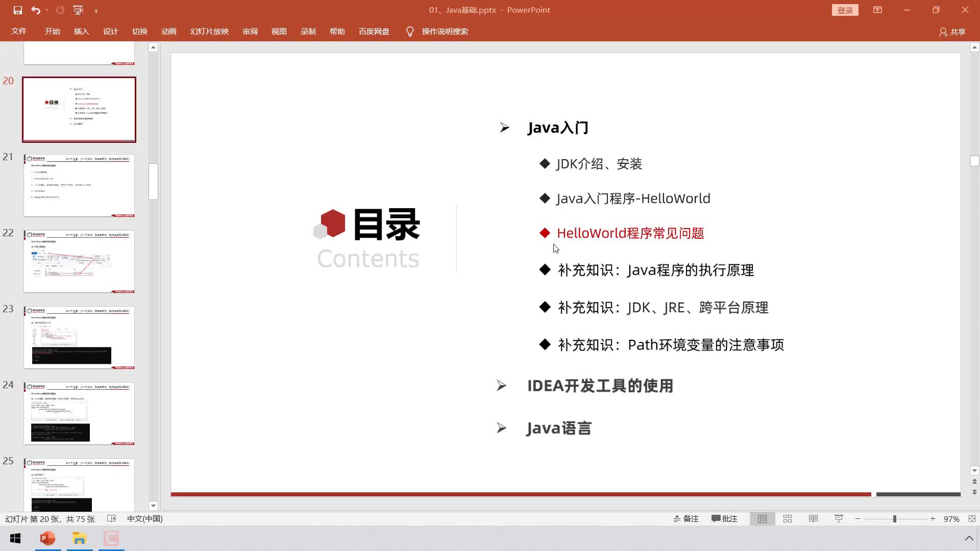Screen dimensions: 980x551
Task: Switch to Reading view icon
Action: pyautogui.click(x=813, y=519)
